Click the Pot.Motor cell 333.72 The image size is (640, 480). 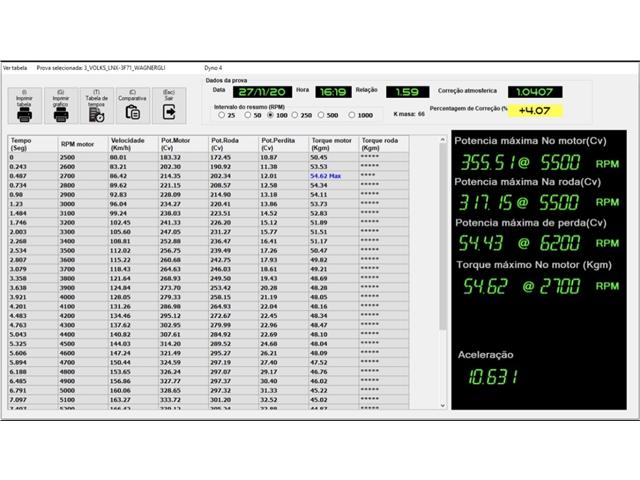[x=183, y=400]
